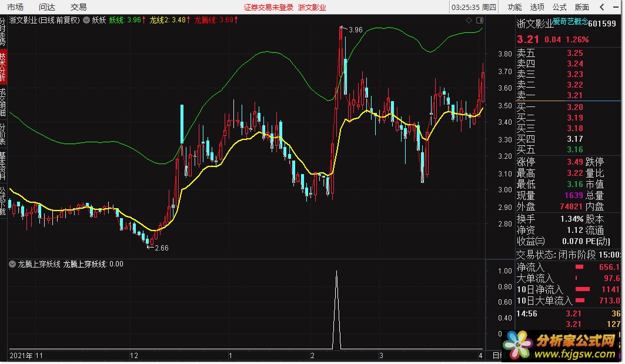Click the back arrow in top bar
625x364 pixels.
click(x=602, y=7)
